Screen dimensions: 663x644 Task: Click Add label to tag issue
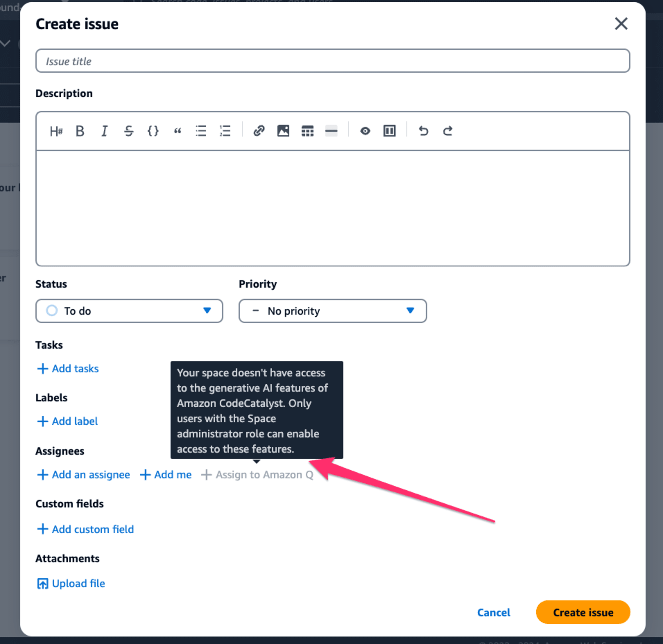pos(67,421)
